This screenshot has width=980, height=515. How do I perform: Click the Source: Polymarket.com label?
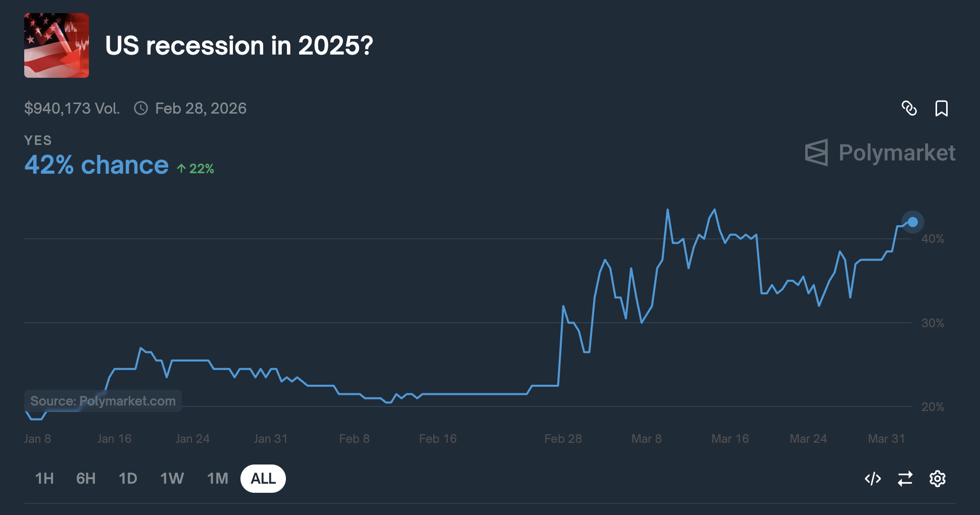coord(103,401)
